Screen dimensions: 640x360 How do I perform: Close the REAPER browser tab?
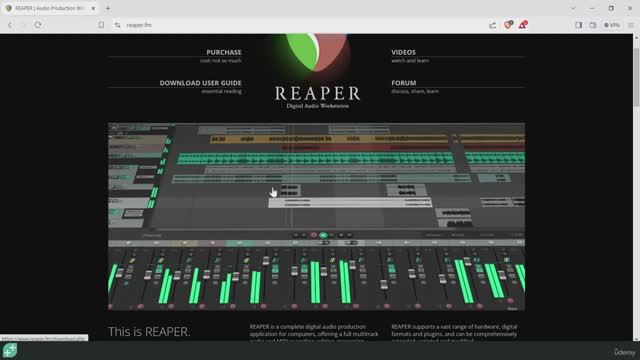[x=93, y=8]
